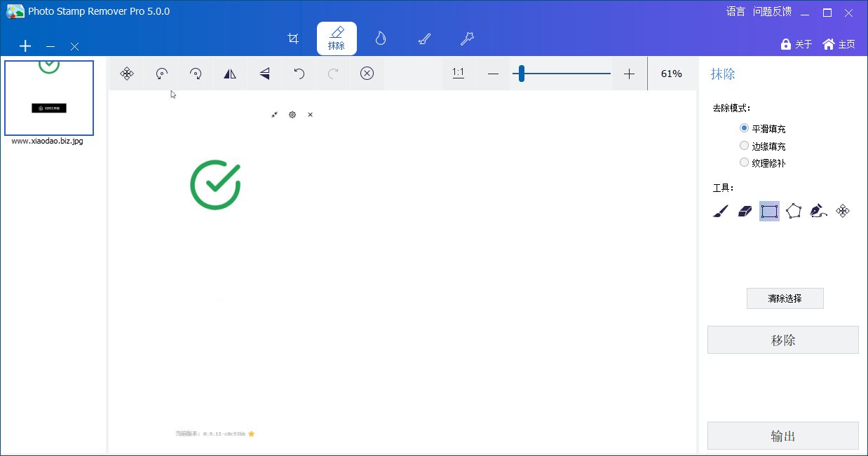Open the crop tool tab
Screen dimensions: 868x456
point(294,39)
